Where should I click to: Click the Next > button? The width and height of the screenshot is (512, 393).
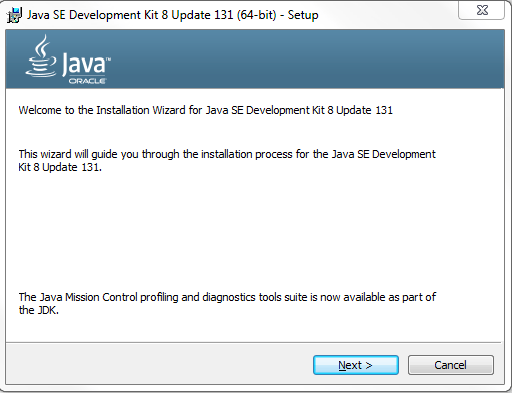(x=356, y=365)
